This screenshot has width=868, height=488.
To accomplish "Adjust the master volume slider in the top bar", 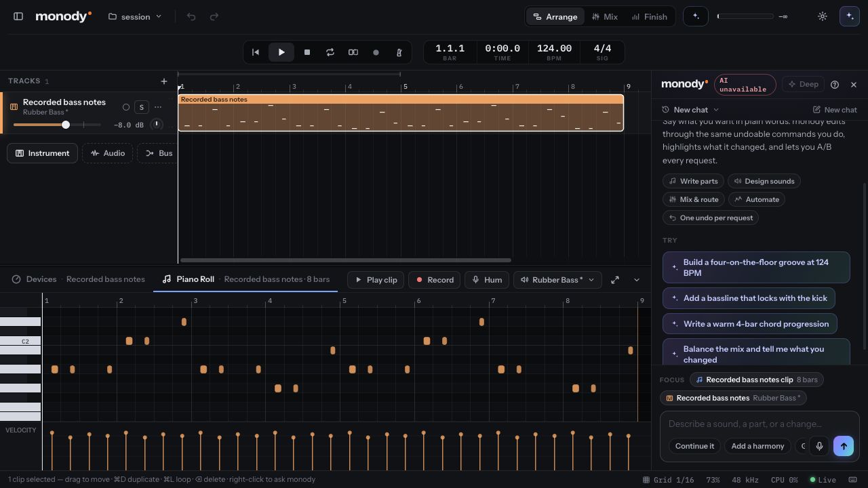I will coord(745,16).
